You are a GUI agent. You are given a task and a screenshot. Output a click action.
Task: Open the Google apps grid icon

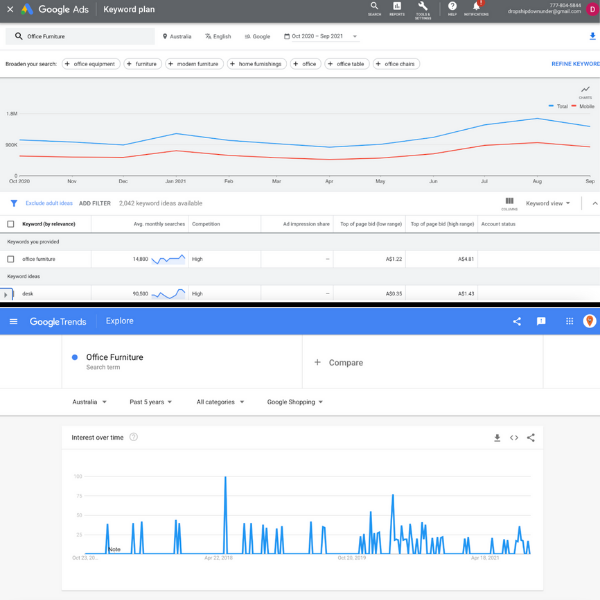click(x=567, y=321)
